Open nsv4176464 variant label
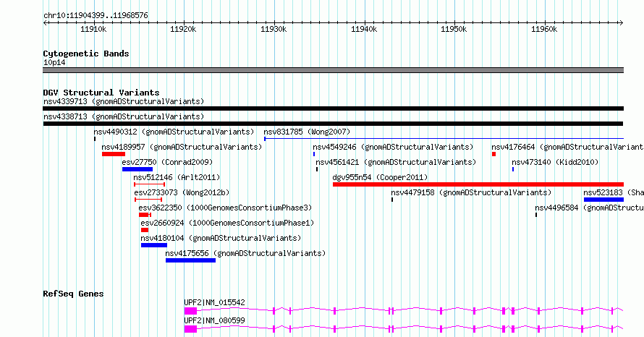This screenshot has width=644, height=337. 567,147
